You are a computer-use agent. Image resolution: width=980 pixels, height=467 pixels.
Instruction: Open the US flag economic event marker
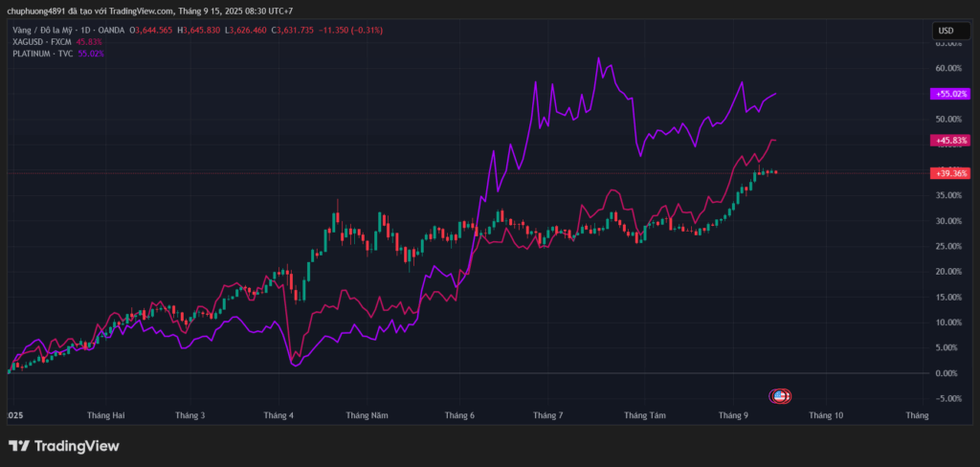[779, 395]
